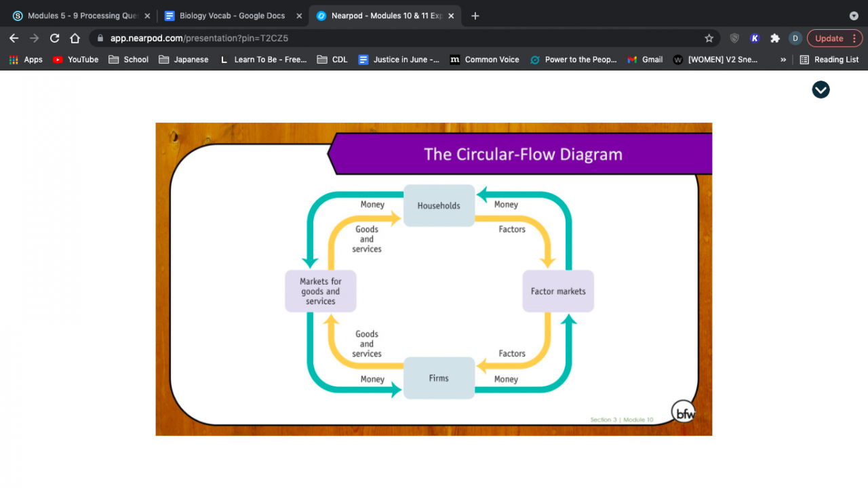Viewport: 868px width, 488px height.
Task: Open the Power to the People bookmark
Action: click(573, 60)
